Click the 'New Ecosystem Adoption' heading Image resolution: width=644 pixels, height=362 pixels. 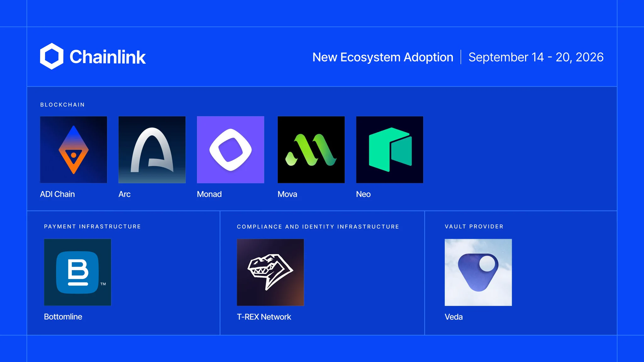click(x=383, y=57)
